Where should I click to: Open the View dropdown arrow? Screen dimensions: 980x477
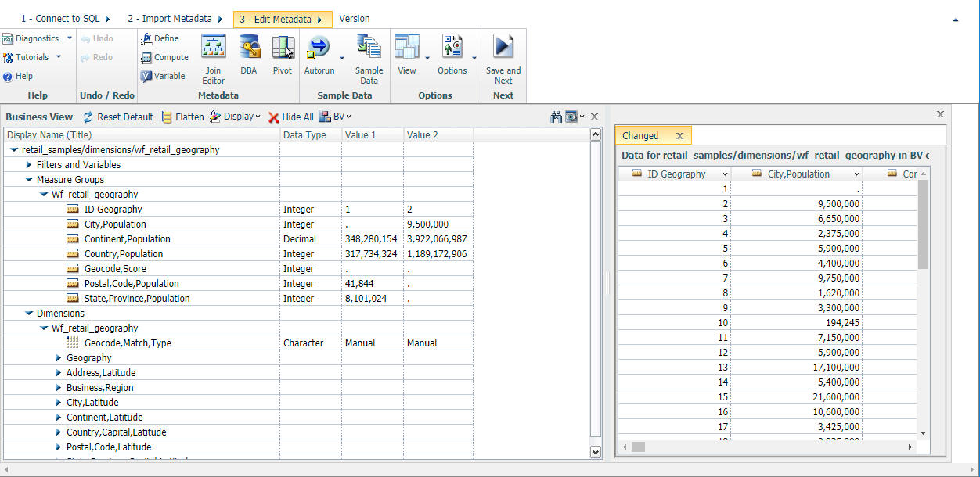(x=427, y=58)
